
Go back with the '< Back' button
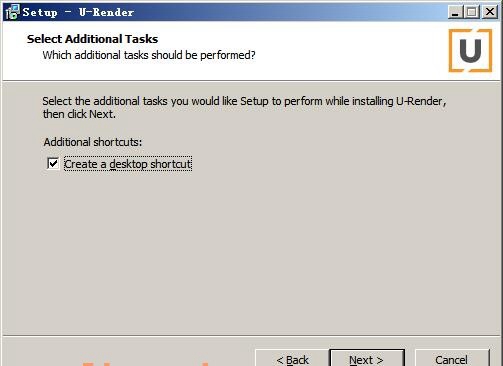[x=292, y=359]
